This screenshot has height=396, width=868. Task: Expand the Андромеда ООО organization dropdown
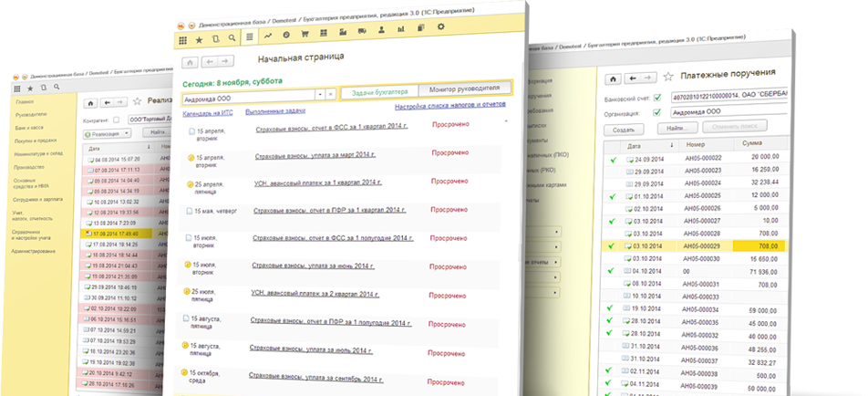(319, 94)
